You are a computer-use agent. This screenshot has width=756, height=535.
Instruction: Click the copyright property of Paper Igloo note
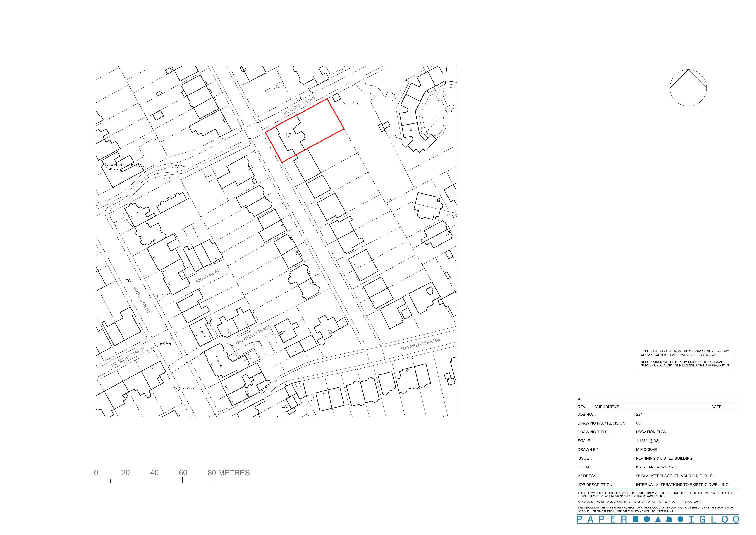coord(656,509)
